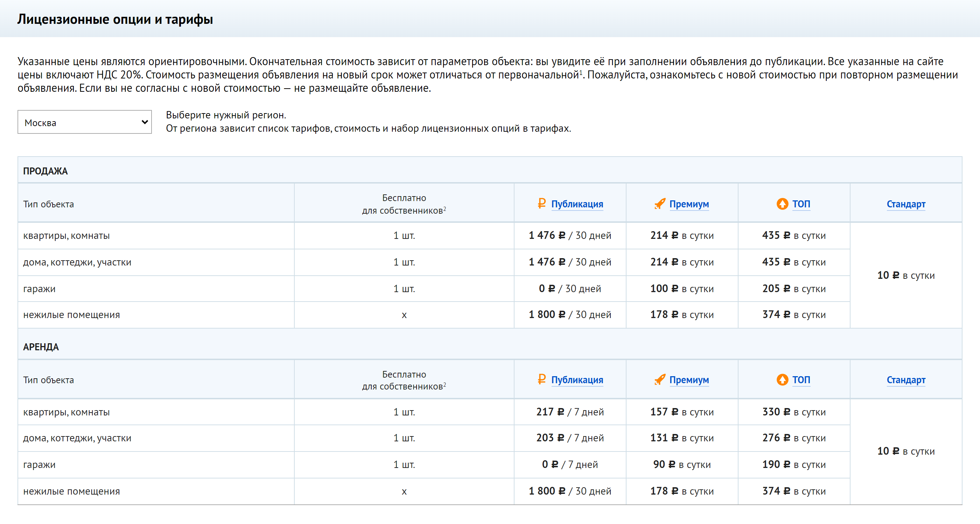Click 'Бесплатно для собственников' header in АРЕНДА
This screenshot has width=980, height=524.
click(x=404, y=380)
